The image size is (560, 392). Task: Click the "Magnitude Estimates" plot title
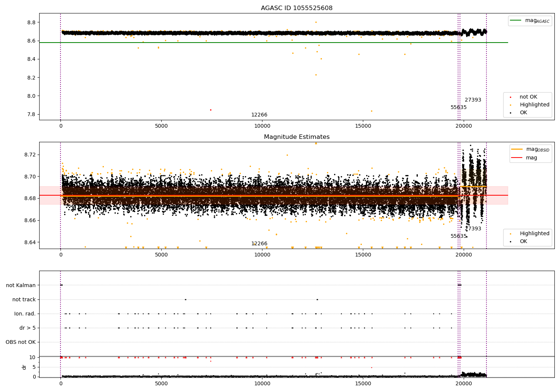[296, 137]
